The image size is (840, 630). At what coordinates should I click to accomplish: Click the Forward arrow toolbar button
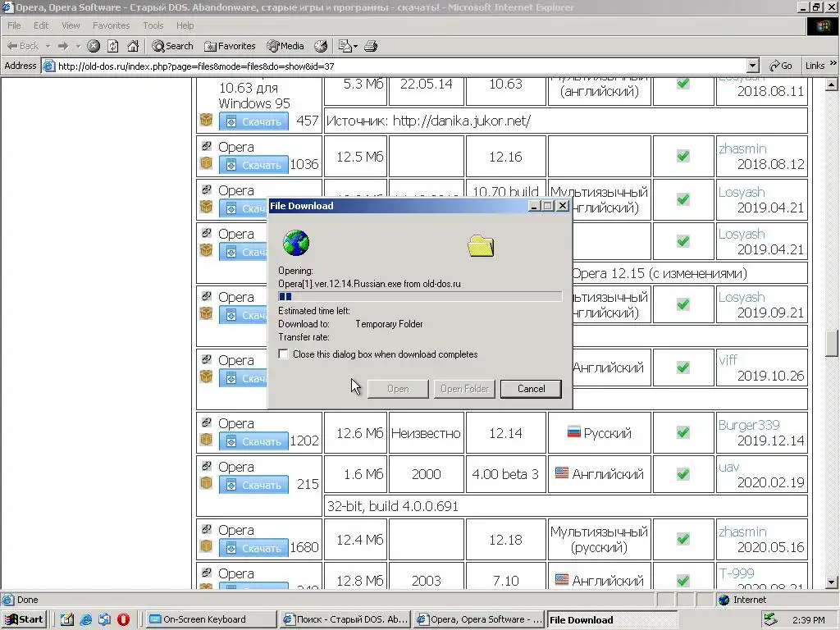coord(63,46)
